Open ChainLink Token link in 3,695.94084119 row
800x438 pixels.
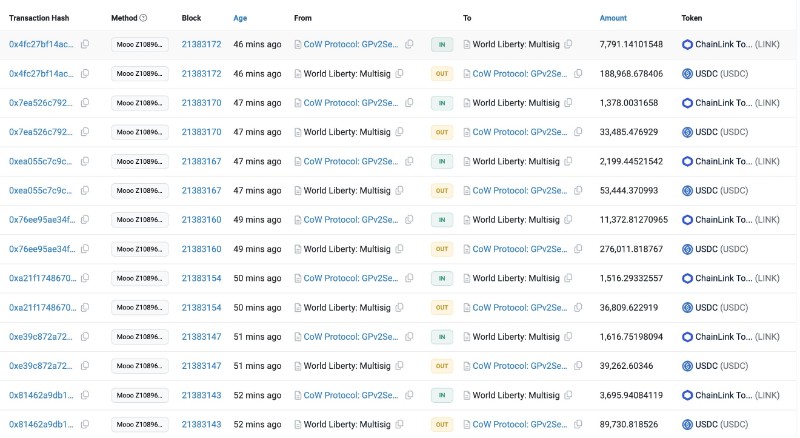point(723,396)
